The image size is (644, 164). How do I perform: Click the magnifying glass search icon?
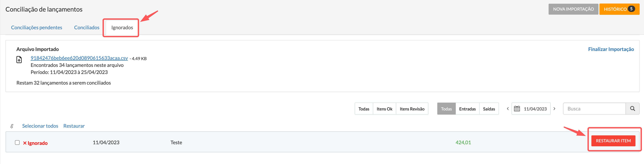[x=632, y=109]
